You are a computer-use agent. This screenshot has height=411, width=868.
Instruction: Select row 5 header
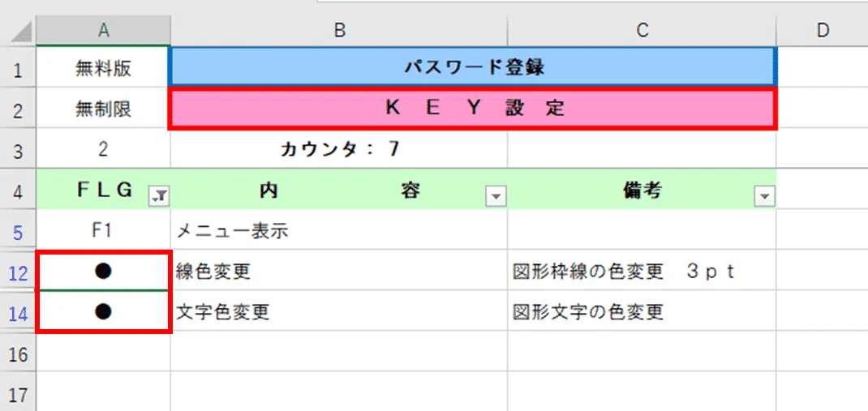(18, 231)
